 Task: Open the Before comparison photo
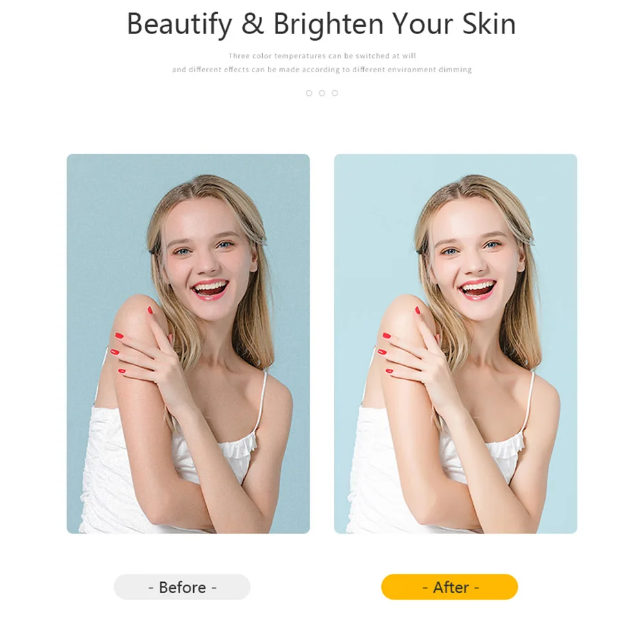click(188, 344)
